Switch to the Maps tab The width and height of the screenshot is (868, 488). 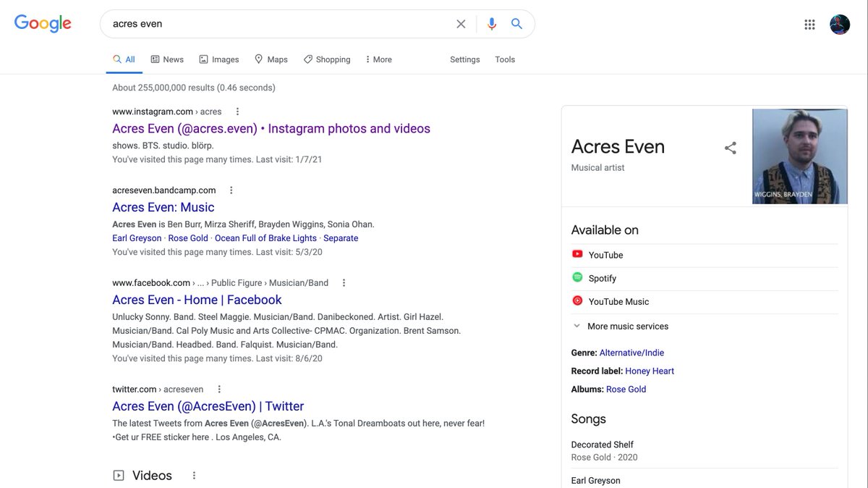point(271,59)
